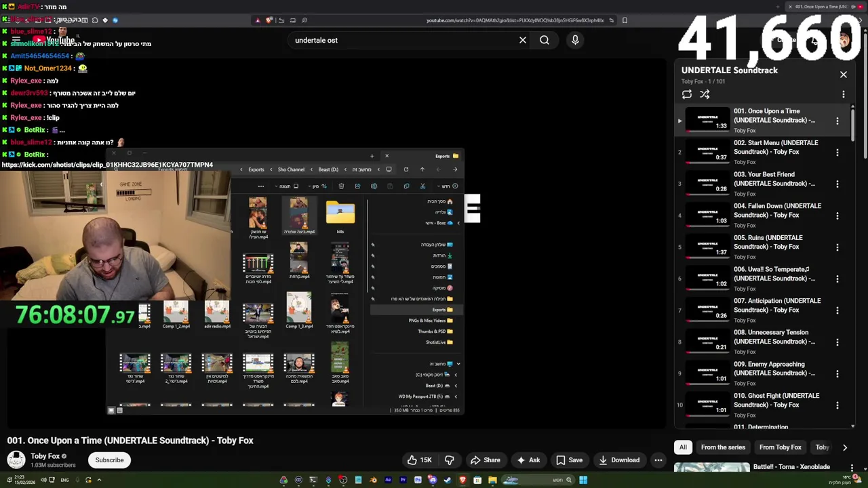The height and width of the screenshot is (488, 868).
Task: Open Discord from the taskbar
Action: click(x=433, y=480)
